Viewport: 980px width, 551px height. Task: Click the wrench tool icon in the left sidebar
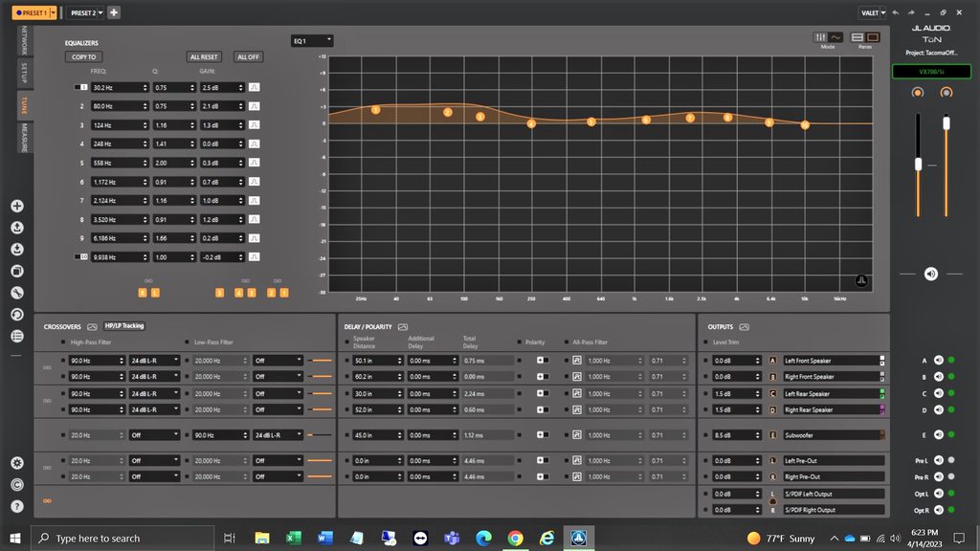[17, 293]
